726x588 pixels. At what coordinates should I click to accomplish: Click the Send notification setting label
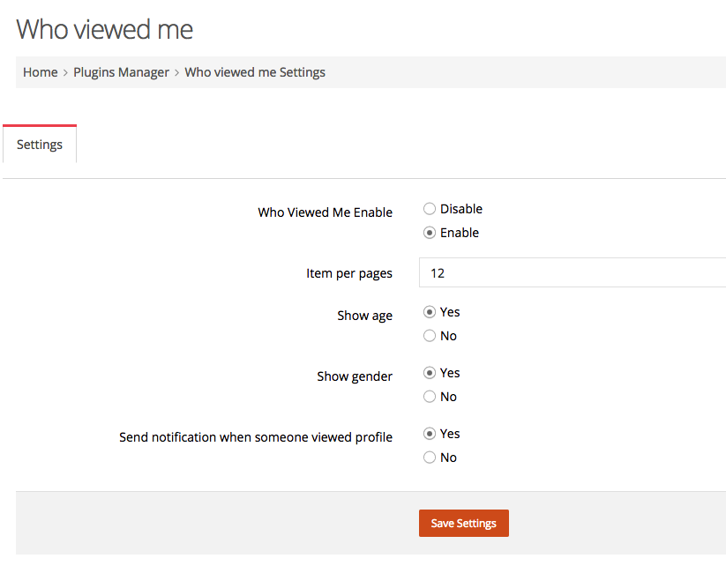[256, 437]
